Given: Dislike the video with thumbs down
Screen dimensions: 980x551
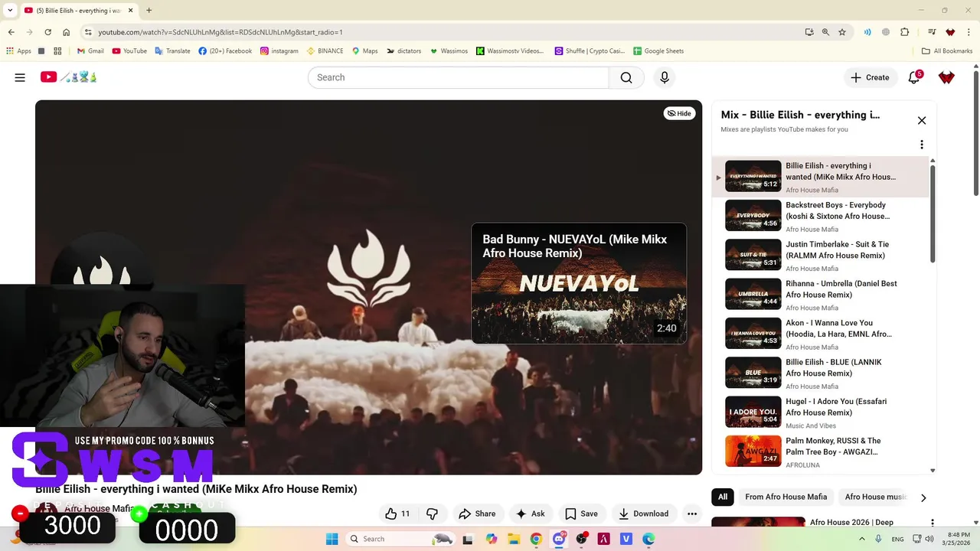Looking at the screenshot, I should pyautogui.click(x=432, y=514).
